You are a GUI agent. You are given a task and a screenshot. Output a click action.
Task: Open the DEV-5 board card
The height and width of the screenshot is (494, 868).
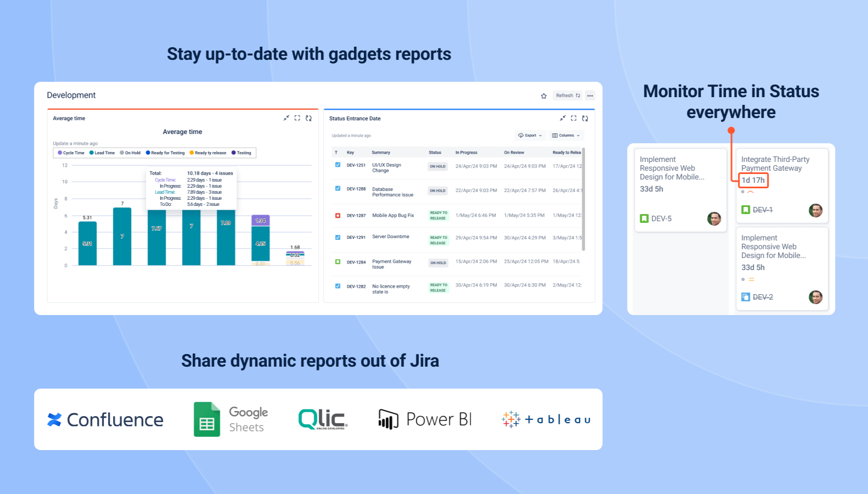click(x=681, y=190)
